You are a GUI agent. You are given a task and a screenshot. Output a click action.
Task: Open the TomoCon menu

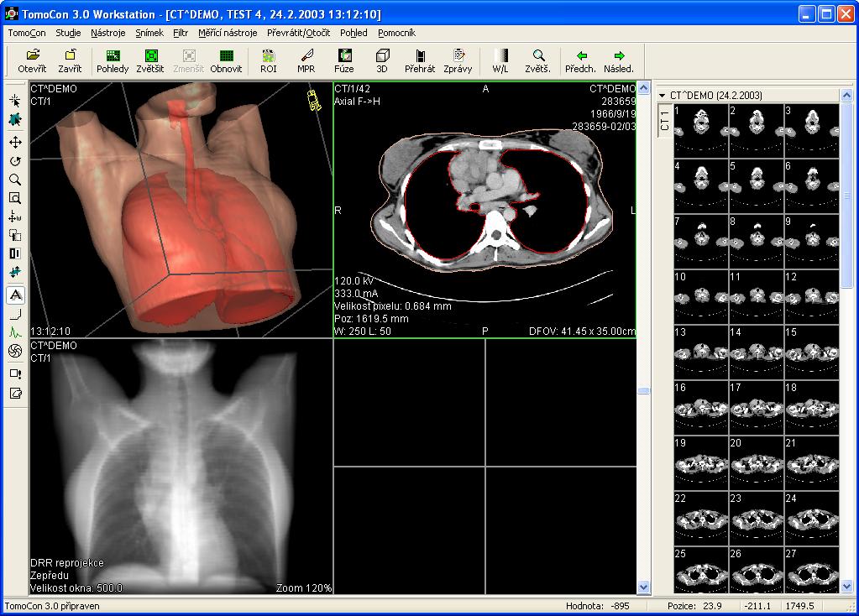[27, 33]
